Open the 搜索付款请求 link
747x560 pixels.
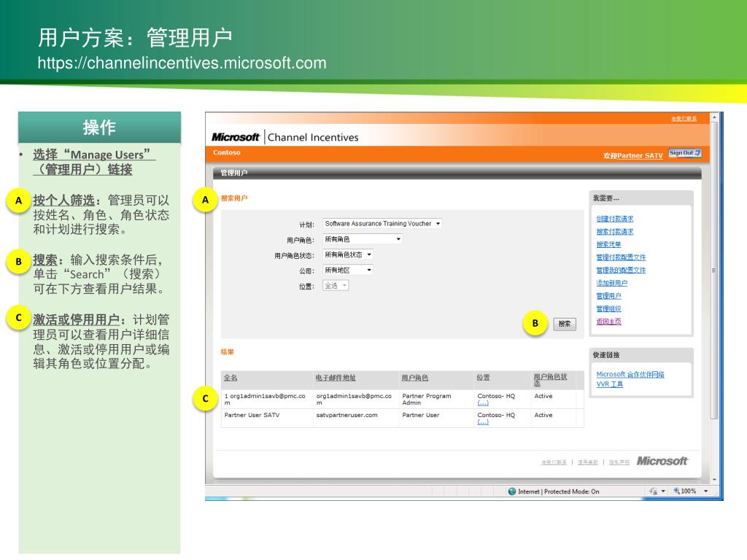tap(614, 231)
